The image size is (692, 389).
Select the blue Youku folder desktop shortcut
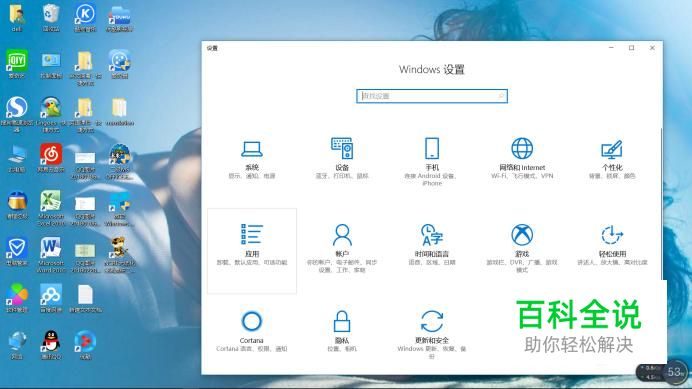[119, 18]
